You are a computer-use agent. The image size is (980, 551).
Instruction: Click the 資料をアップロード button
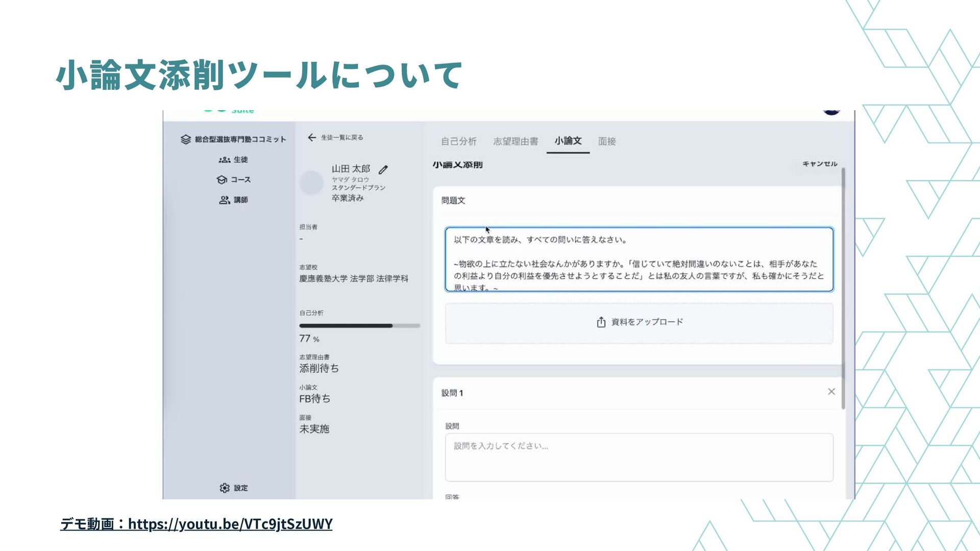639,323
